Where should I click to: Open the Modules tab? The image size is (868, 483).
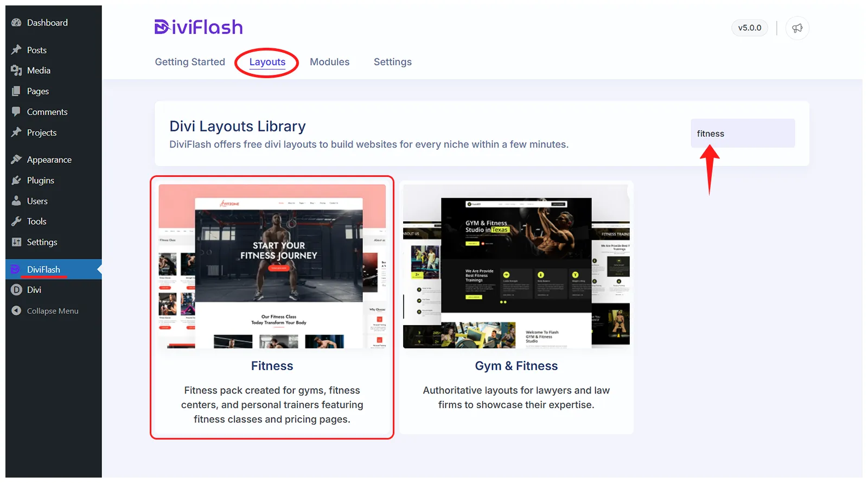coord(329,62)
